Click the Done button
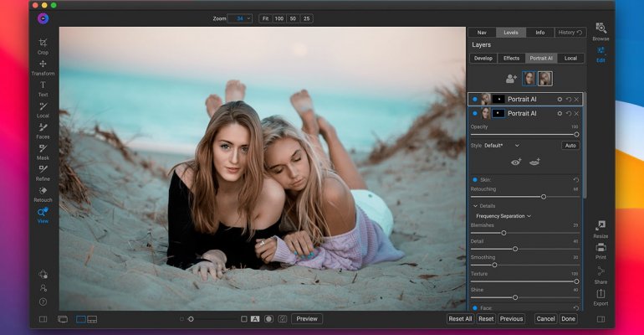 pyautogui.click(x=569, y=319)
